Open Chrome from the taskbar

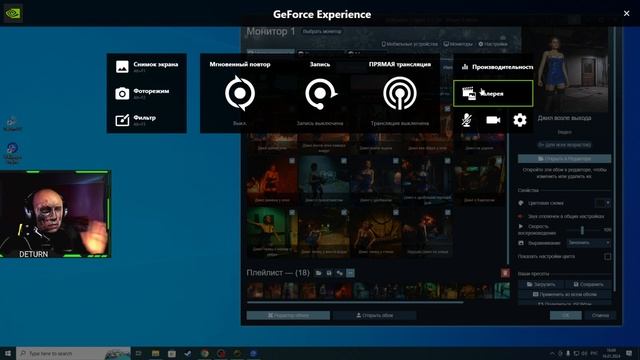point(204,353)
